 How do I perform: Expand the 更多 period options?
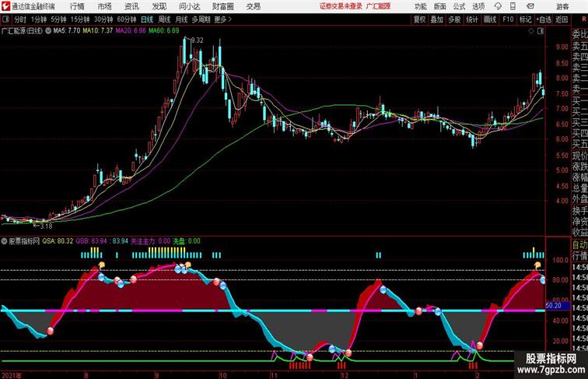tap(222, 19)
